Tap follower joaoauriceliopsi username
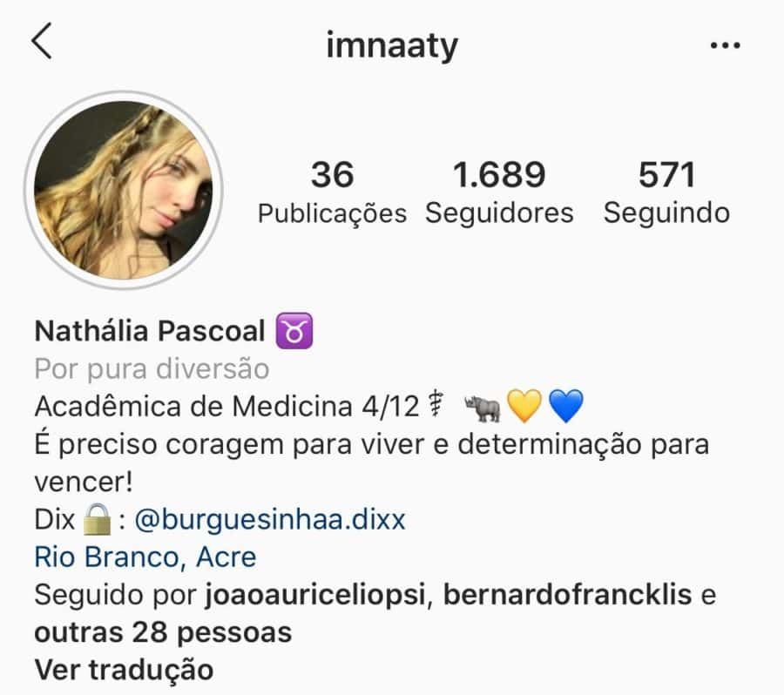 [x=315, y=595]
